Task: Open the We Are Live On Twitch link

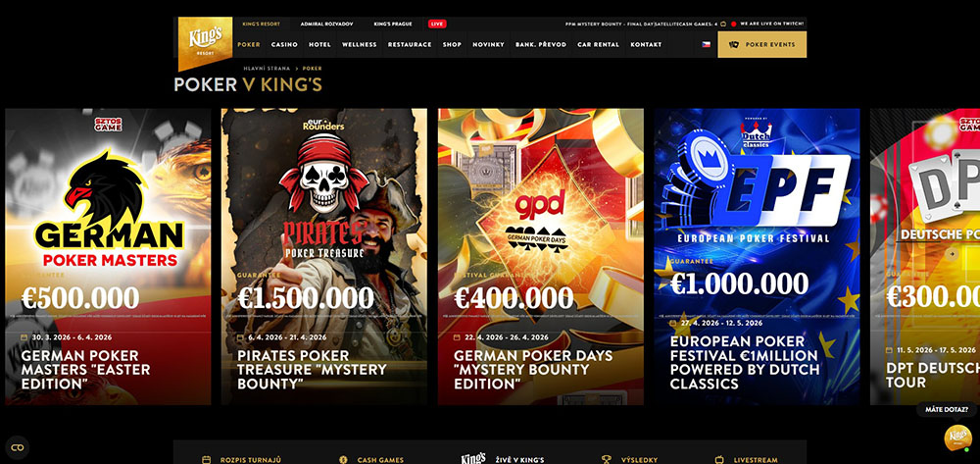Action: tap(772, 24)
